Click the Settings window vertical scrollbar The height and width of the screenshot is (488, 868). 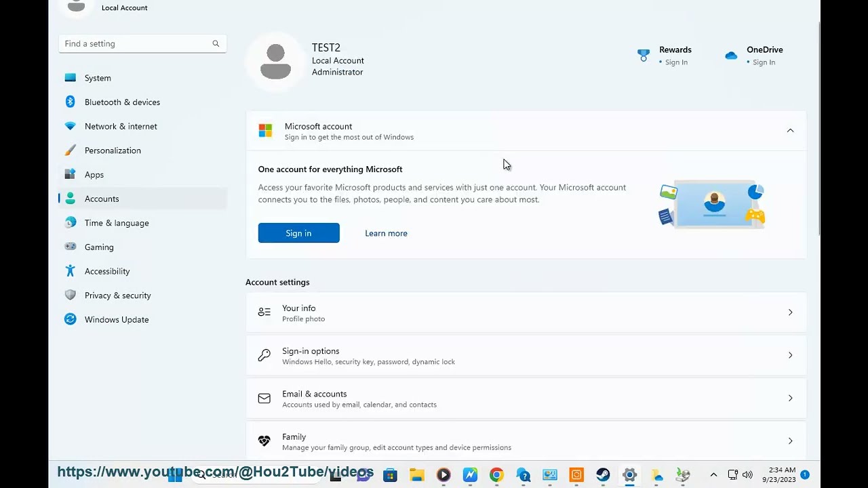(818, 129)
